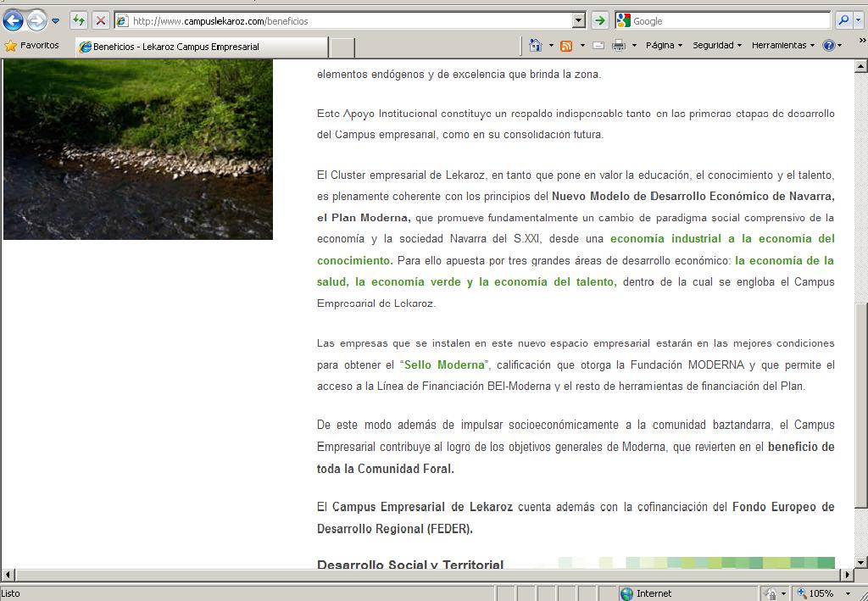Open the recent pages dropdown arrow
Screen dimensions: 868x601
pyautogui.click(x=55, y=21)
